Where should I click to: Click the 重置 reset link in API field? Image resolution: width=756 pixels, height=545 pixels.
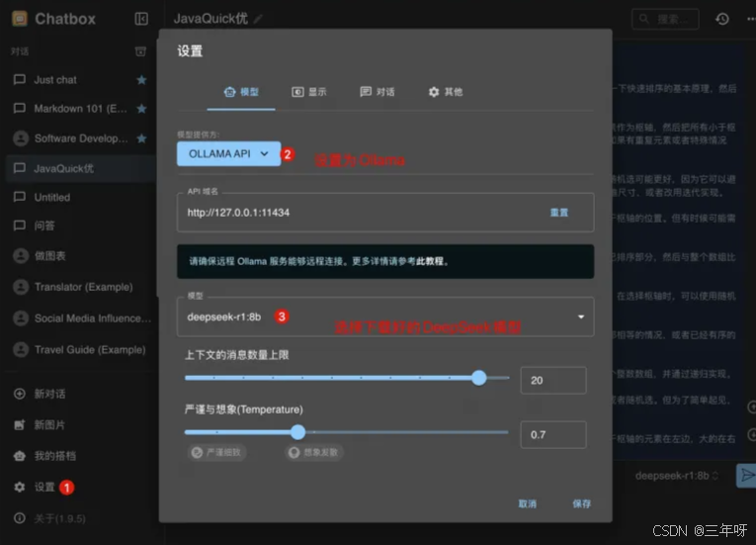pos(559,213)
